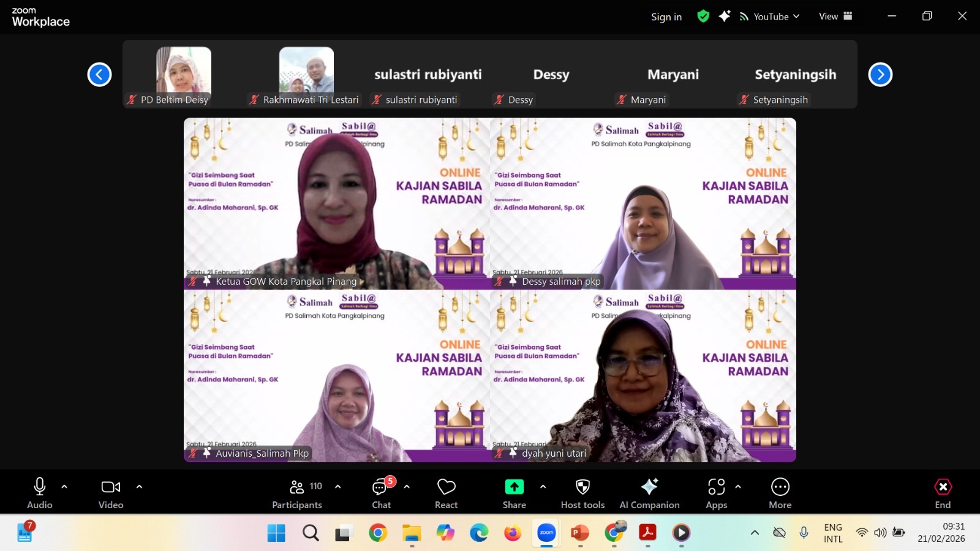Click the React heart icon

pos(446,493)
